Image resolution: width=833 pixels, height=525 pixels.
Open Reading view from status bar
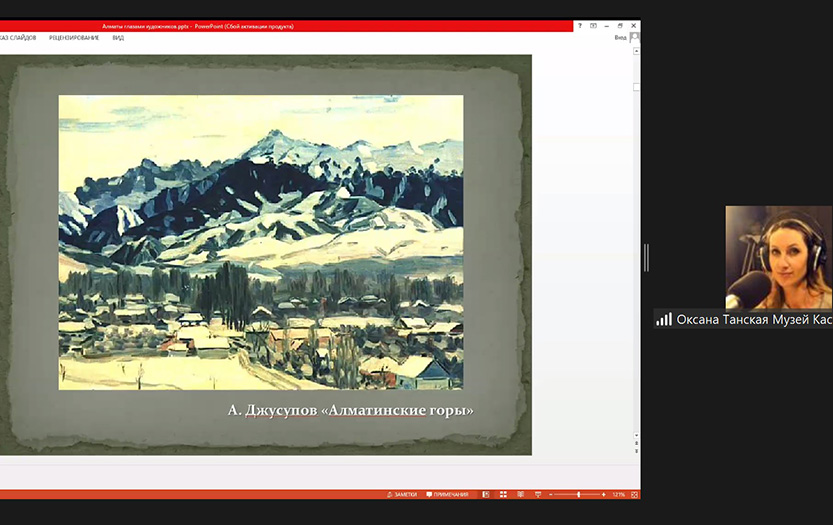click(520, 494)
